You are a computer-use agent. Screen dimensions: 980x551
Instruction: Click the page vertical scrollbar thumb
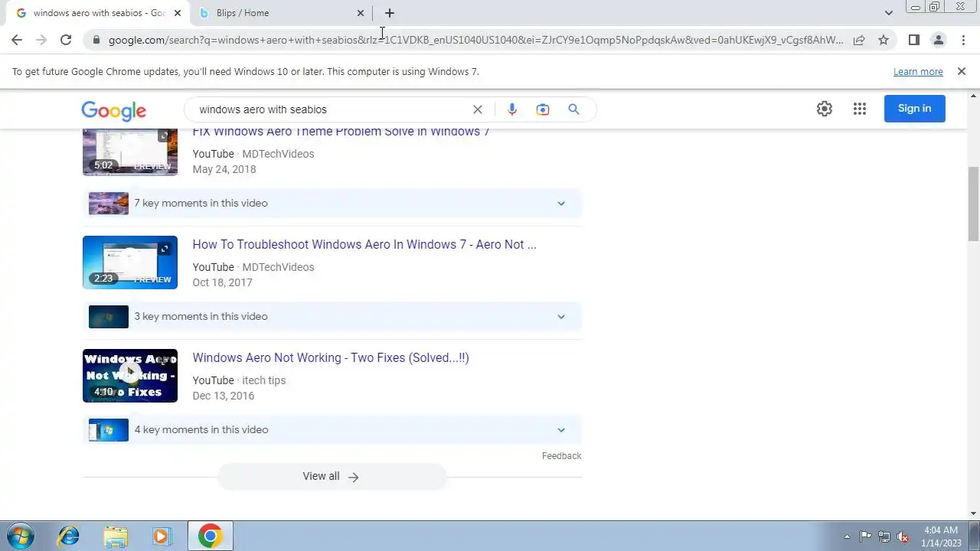pyautogui.click(x=973, y=204)
